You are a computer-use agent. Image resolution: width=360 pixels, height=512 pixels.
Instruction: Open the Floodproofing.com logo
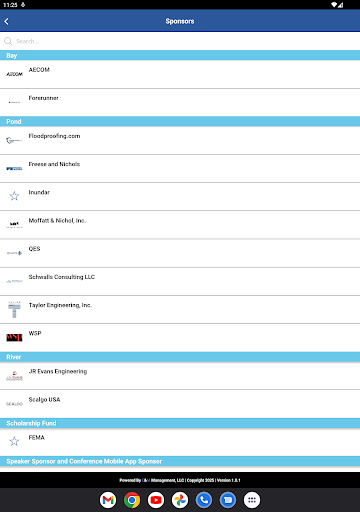[x=14, y=140]
